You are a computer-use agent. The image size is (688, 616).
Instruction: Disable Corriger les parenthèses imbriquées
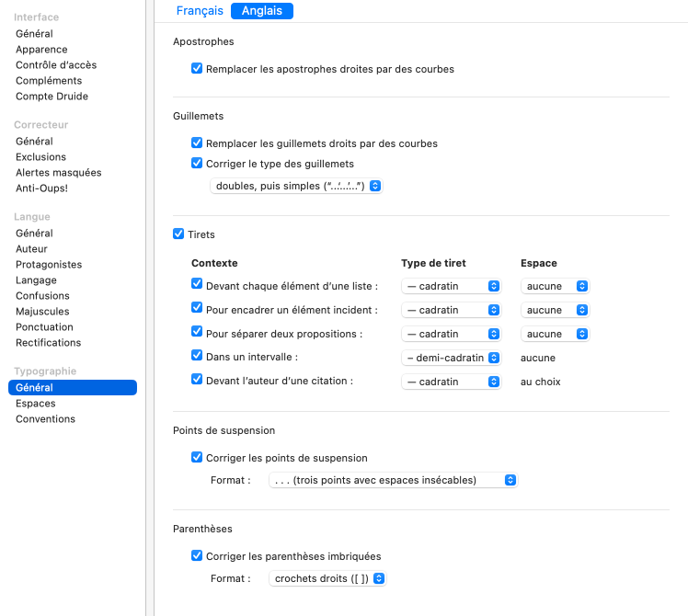tap(197, 556)
